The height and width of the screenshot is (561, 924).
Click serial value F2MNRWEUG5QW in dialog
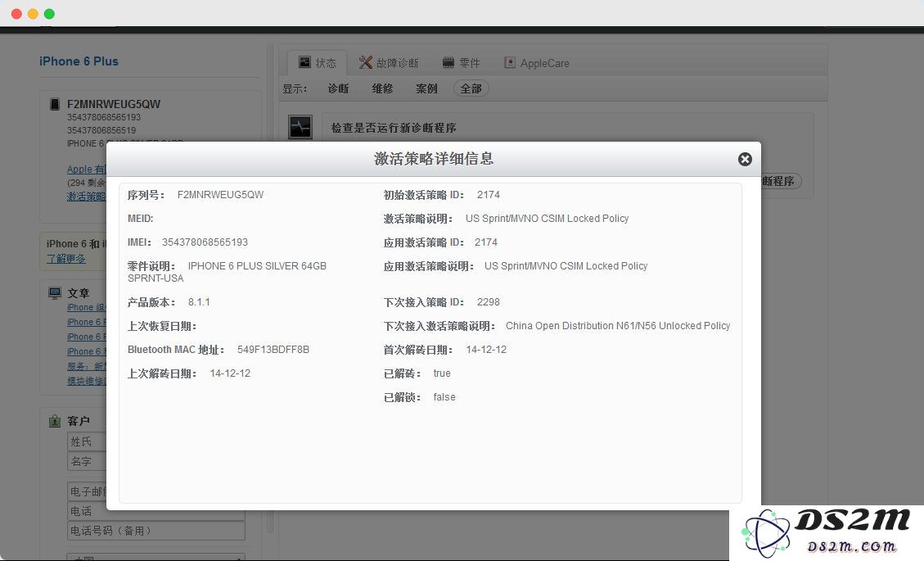220,195
